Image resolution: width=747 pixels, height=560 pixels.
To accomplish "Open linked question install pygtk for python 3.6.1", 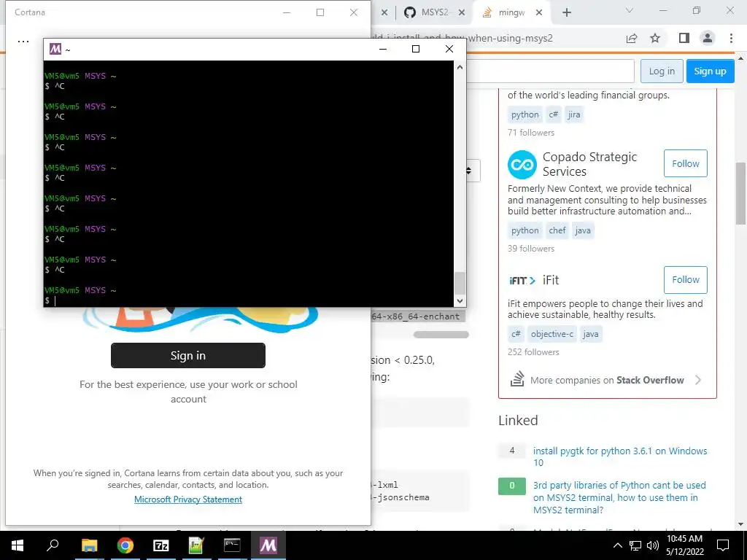I will coord(620,456).
